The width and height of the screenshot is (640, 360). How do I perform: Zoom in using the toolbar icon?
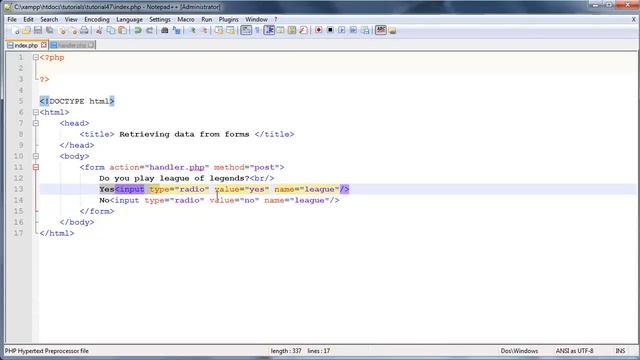[x=192, y=31]
